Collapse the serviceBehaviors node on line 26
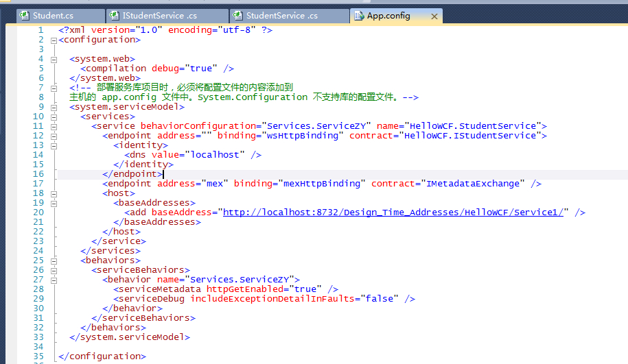Image resolution: width=628 pixels, height=364 pixels. point(54,271)
